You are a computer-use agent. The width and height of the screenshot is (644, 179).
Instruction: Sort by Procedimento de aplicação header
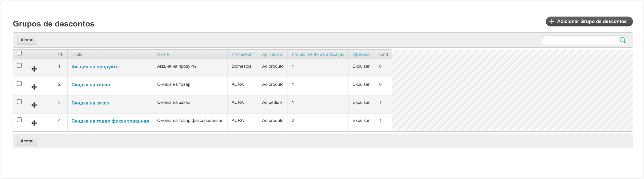[x=318, y=54]
